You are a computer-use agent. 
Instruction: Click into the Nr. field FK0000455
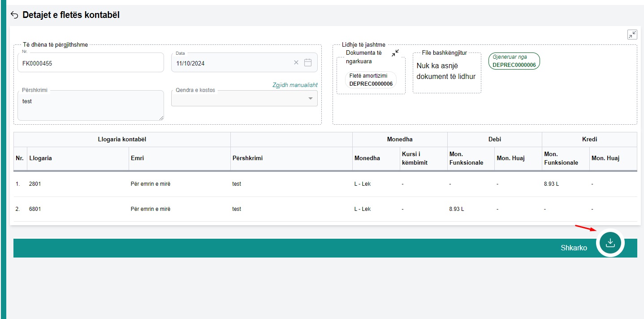point(90,63)
